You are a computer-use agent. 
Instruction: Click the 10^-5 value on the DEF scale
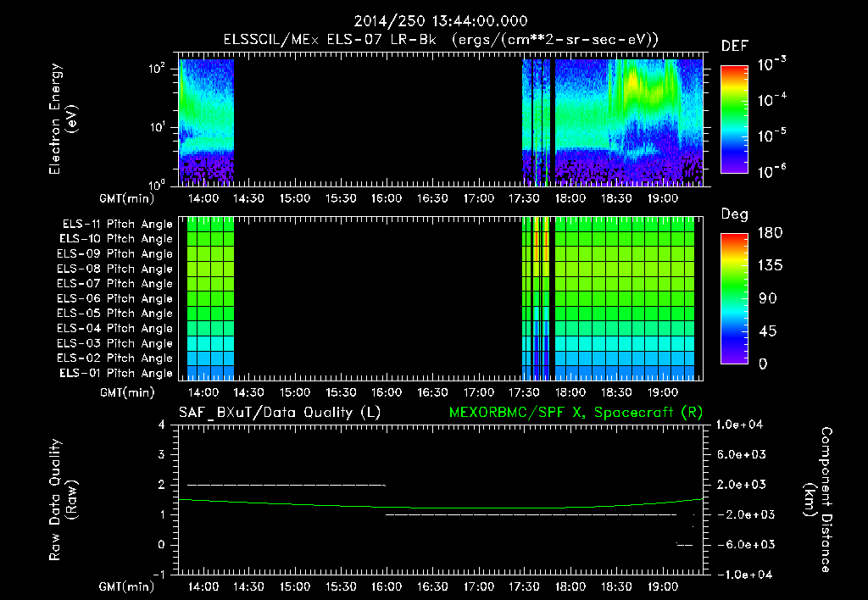pyautogui.click(x=771, y=136)
